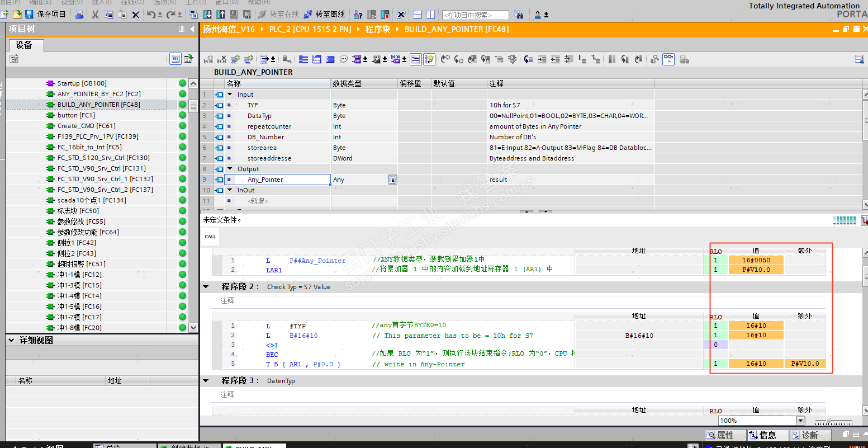This screenshot has width=868, height=448.
Task: Click the cut scissors icon
Action: 95,14
